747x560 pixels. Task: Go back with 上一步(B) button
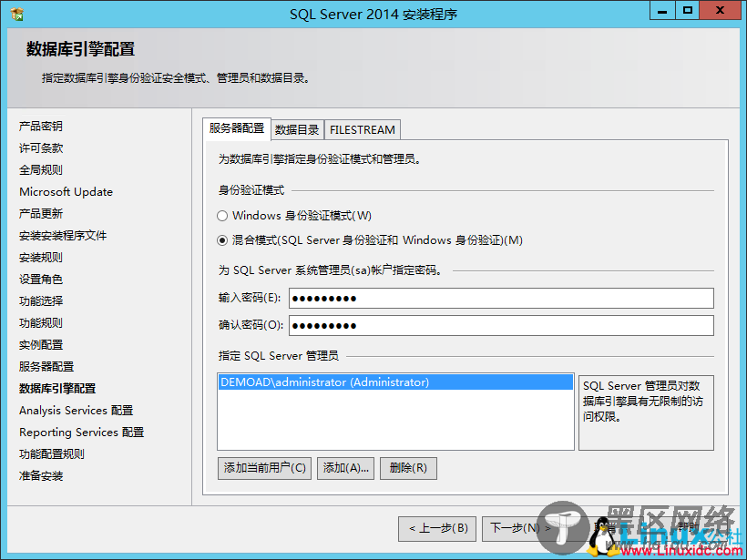[437, 528]
